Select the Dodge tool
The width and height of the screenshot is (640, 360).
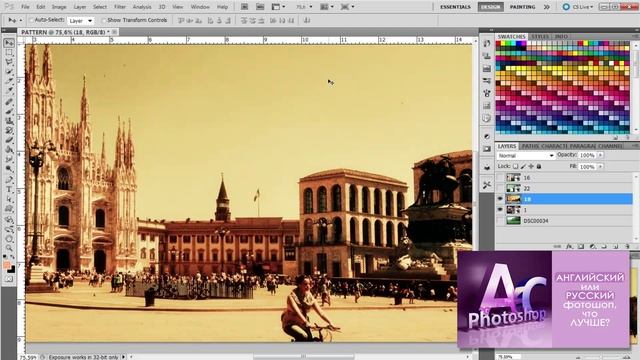pos(9,169)
